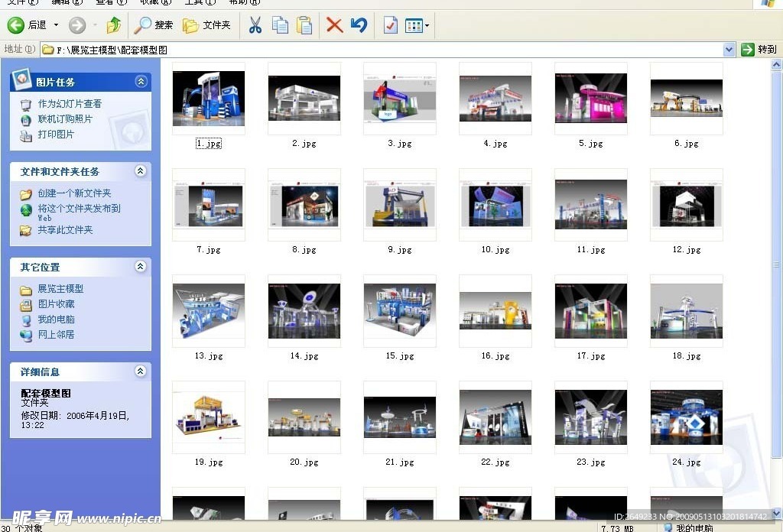Screen dimensions: 783x532
Task: Click the 23.jpg file name
Action: tap(591, 462)
